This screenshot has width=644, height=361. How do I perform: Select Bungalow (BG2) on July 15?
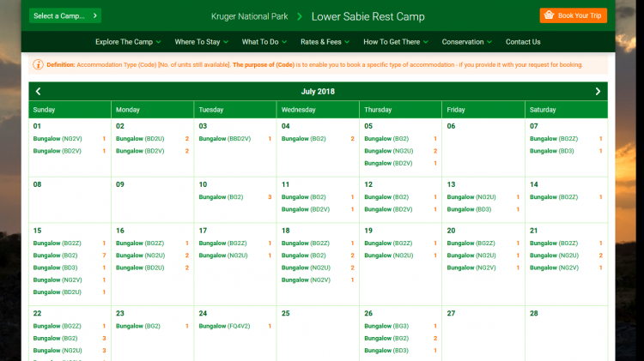pos(55,256)
